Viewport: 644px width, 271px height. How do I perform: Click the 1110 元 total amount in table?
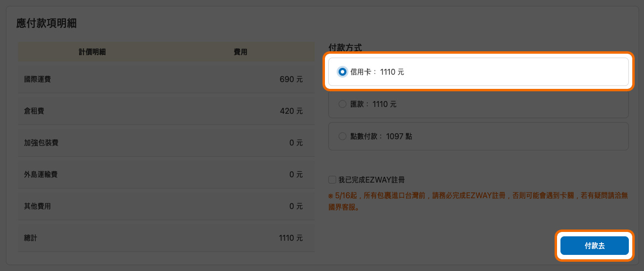tap(290, 238)
